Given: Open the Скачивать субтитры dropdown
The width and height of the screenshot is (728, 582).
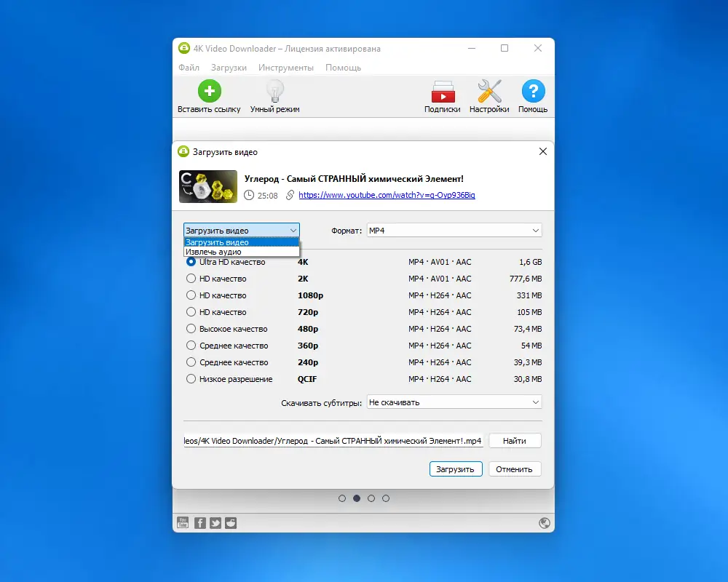Looking at the screenshot, I should (454, 402).
